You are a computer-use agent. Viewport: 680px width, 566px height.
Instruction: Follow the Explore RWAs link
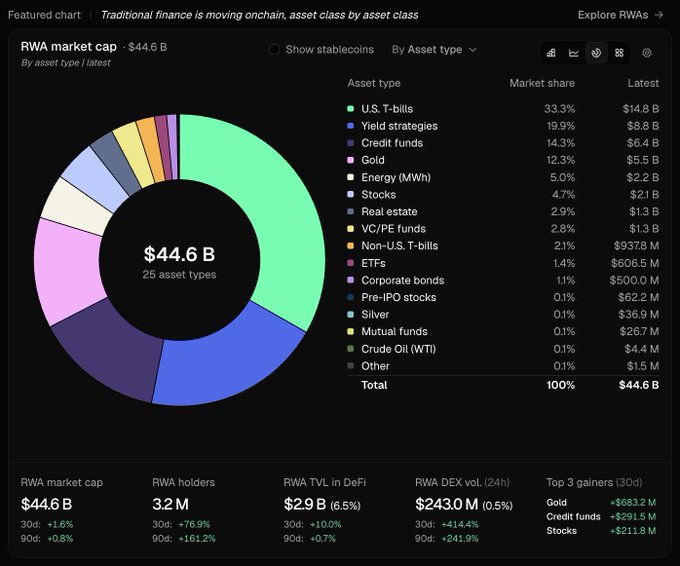621,15
